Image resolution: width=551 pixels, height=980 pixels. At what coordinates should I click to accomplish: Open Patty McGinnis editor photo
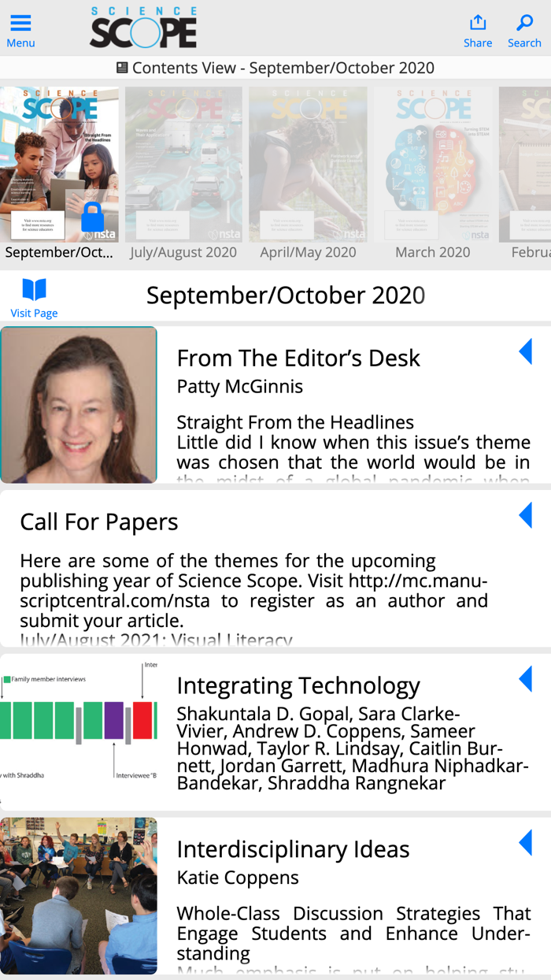[79, 405]
